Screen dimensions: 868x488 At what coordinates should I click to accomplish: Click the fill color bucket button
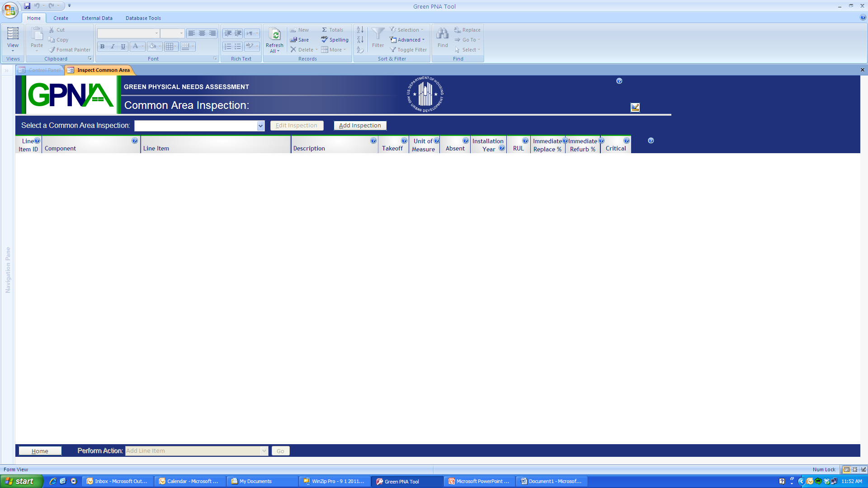(153, 46)
